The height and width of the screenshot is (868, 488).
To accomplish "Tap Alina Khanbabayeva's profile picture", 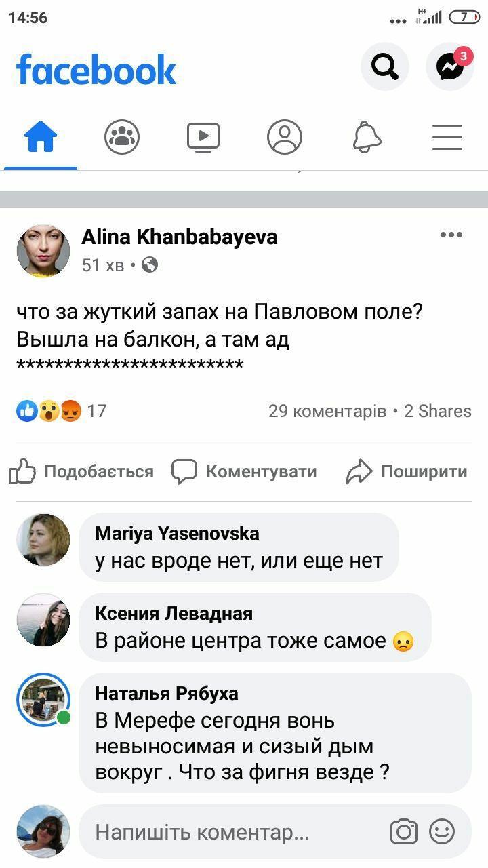I will [x=43, y=250].
